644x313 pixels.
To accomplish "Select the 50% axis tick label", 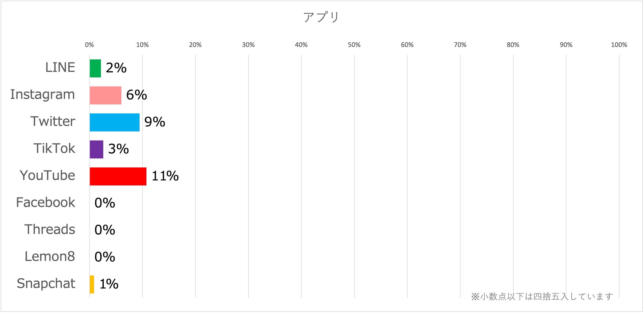I will [354, 45].
